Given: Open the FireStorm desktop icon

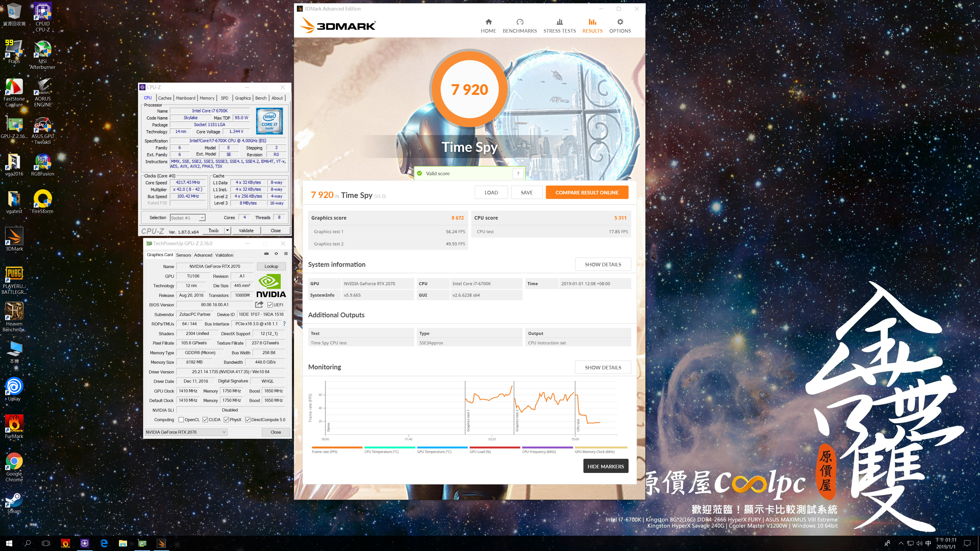Looking at the screenshot, I should (x=43, y=202).
